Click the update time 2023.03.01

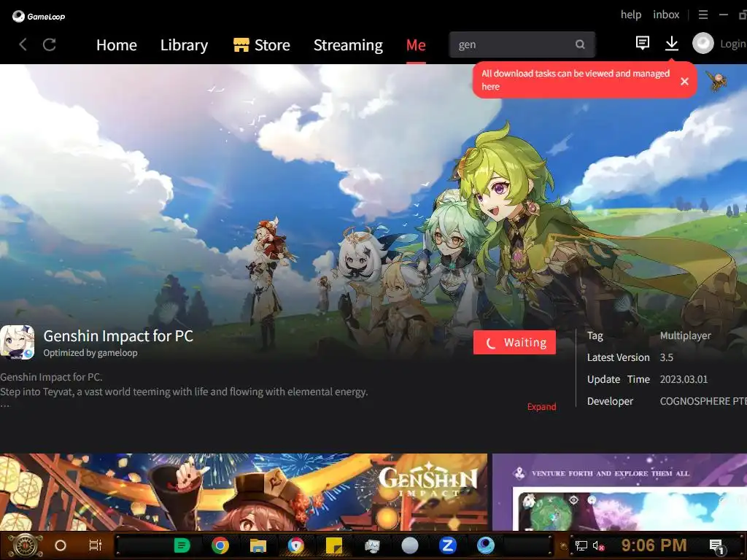[684, 379]
